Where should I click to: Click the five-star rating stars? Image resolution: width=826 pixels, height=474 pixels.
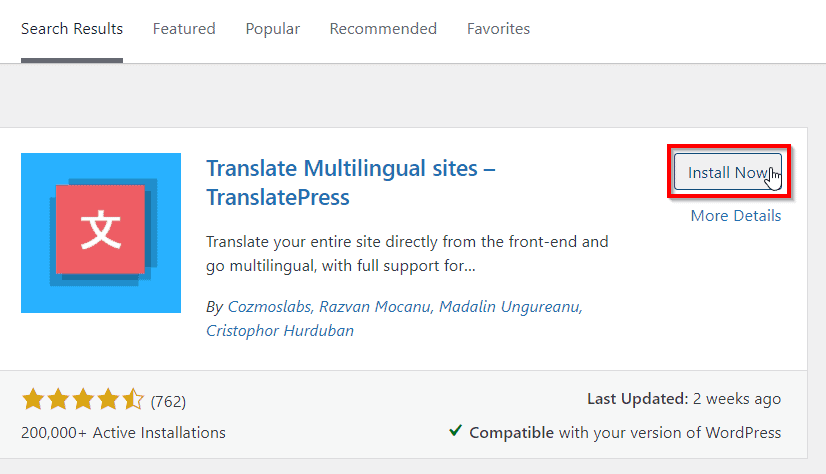[x=83, y=399]
